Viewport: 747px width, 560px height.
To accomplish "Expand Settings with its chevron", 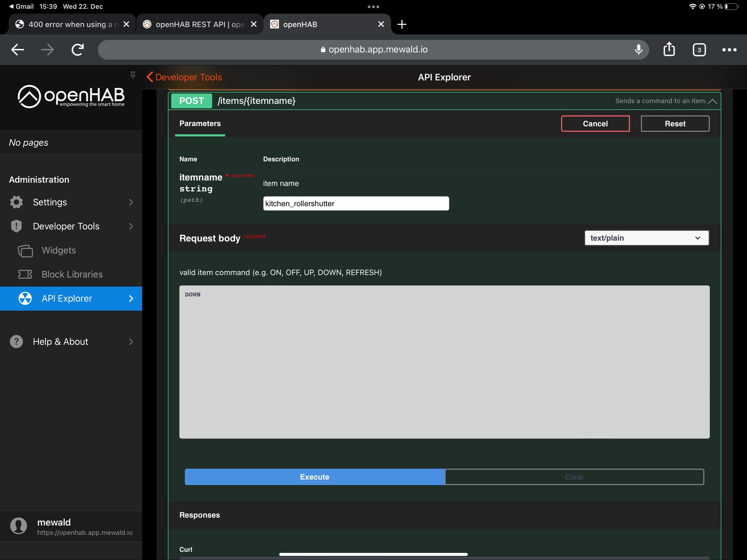I will tap(131, 202).
